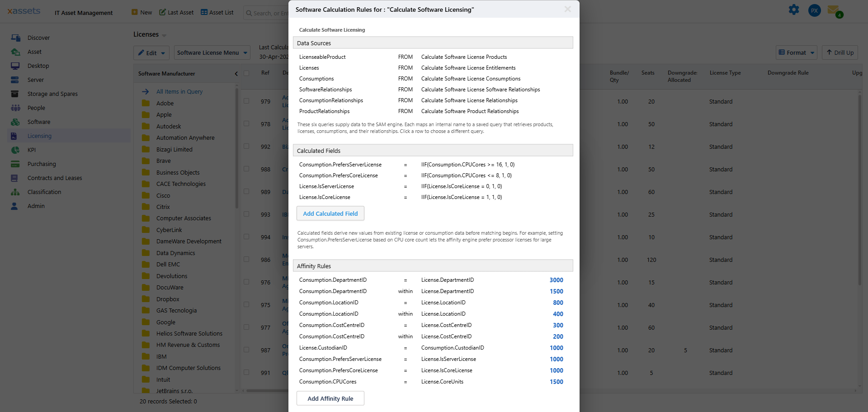Viewport: 868px width, 412px height.
Task: Check the select-all header checkbox
Action: tap(246, 73)
